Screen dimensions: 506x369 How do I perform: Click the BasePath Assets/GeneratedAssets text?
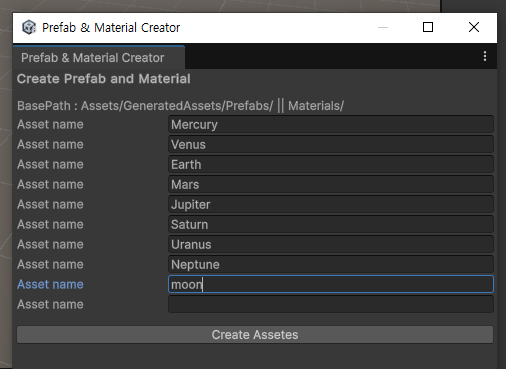(x=180, y=106)
